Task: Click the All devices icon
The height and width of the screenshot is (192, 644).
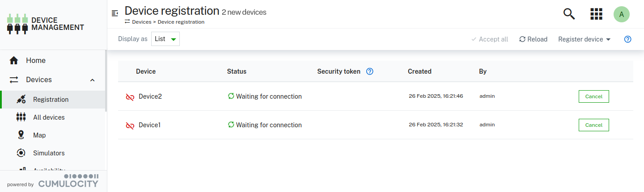Action: point(21,117)
